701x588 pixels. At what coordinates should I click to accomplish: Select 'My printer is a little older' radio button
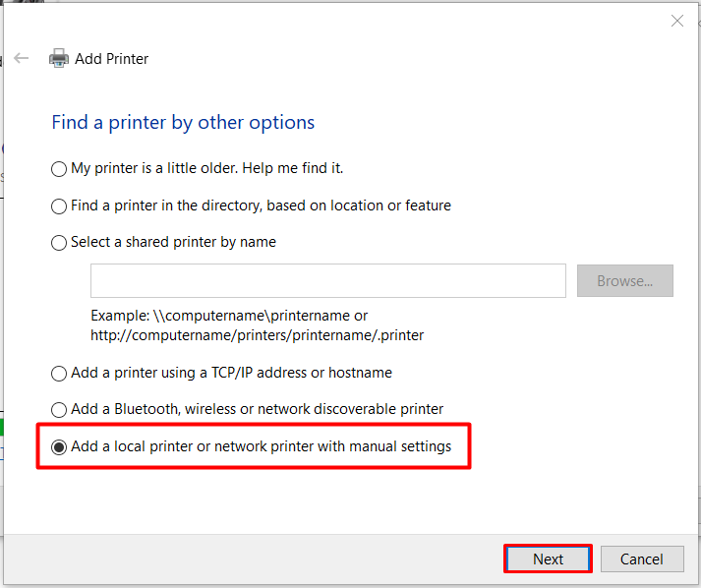click(59, 169)
